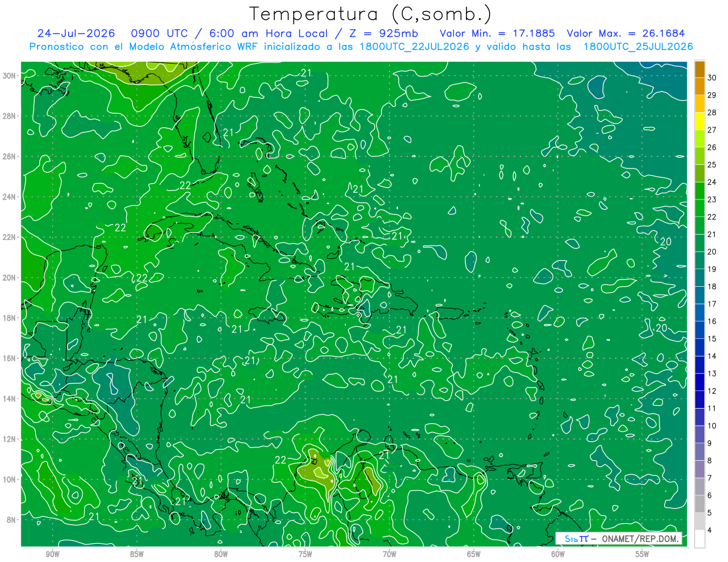Click the bright yellow swatch on color scale
The height and width of the screenshot is (562, 728).
[699, 121]
